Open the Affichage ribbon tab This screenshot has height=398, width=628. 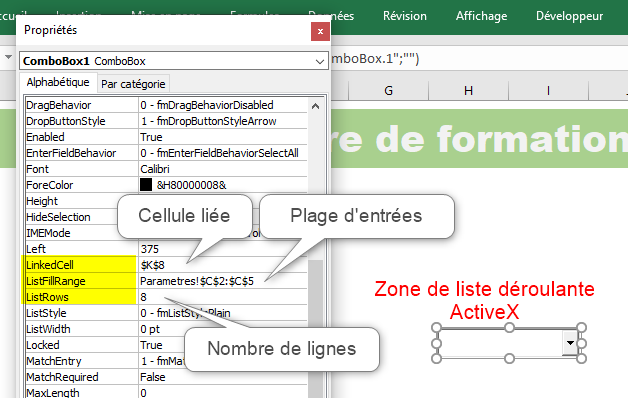point(481,16)
